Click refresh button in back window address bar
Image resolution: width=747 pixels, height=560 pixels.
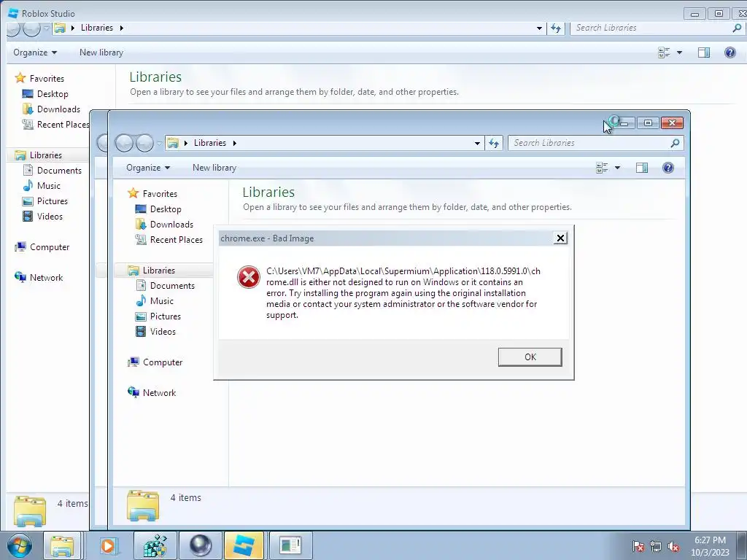[x=556, y=28]
